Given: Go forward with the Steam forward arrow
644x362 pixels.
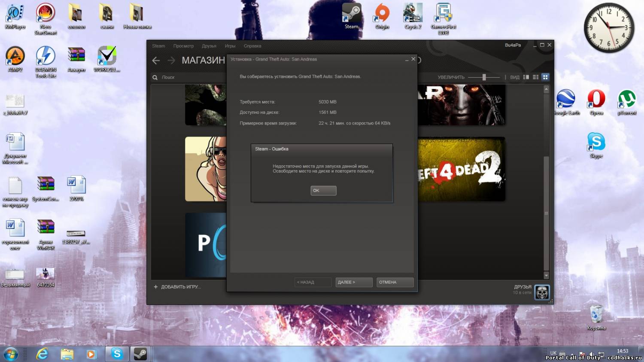Looking at the screenshot, I should pyautogui.click(x=171, y=61).
